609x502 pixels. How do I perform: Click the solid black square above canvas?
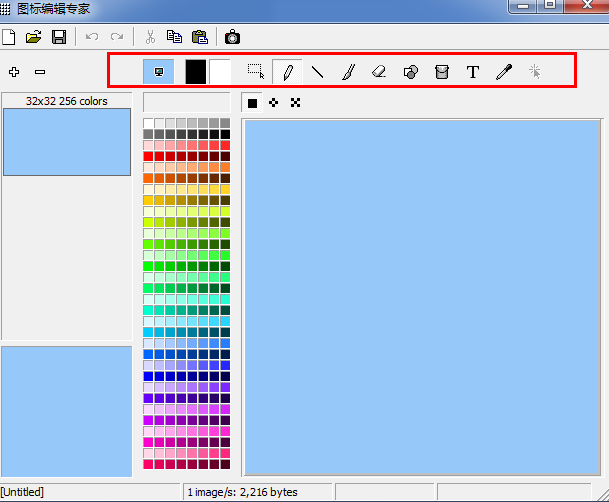tap(253, 103)
